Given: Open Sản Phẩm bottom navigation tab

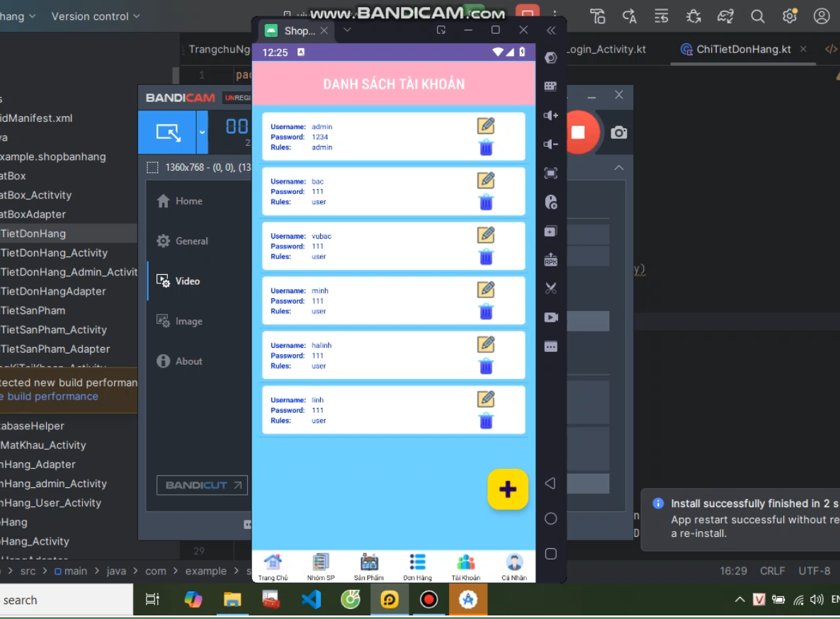Looking at the screenshot, I should (x=368, y=567).
